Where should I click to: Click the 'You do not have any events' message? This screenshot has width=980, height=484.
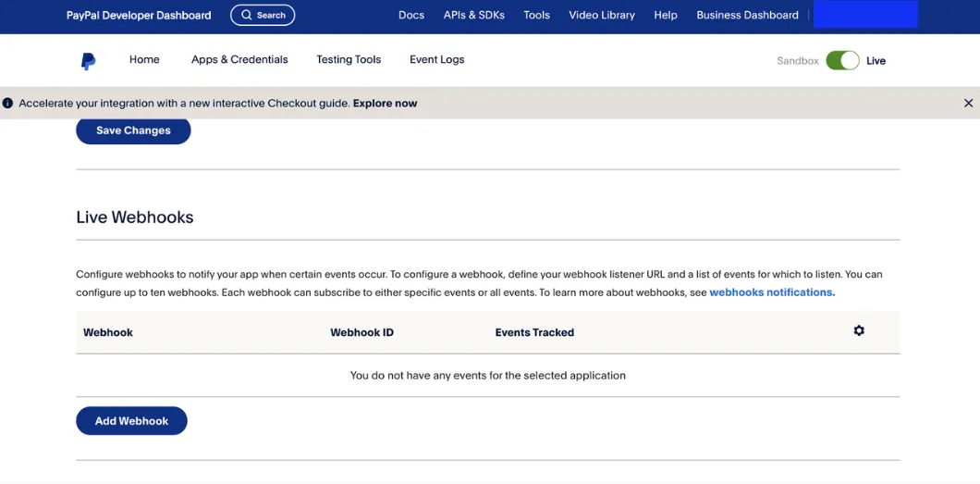pyautogui.click(x=487, y=376)
